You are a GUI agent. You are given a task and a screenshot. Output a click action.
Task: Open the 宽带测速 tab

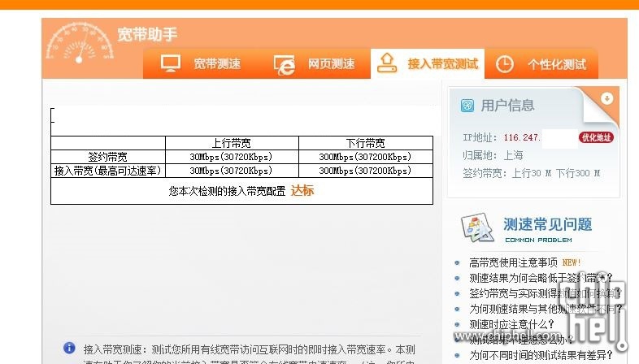200,64
